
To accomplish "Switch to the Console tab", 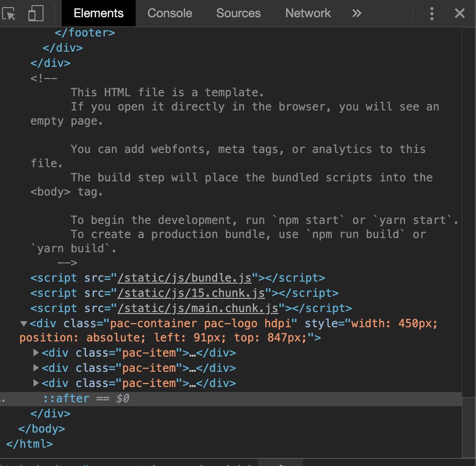I will (x=170, y=13).
